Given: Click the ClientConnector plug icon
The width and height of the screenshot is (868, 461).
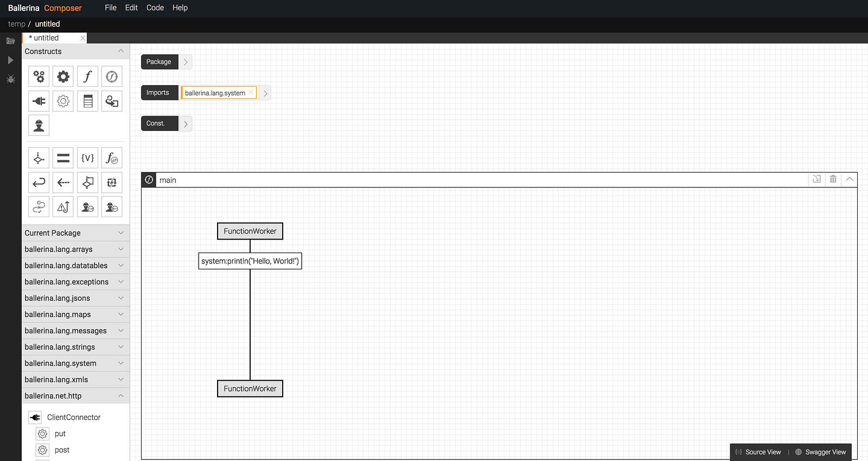Looking at the screenshot, I should [x=35, y=418].
